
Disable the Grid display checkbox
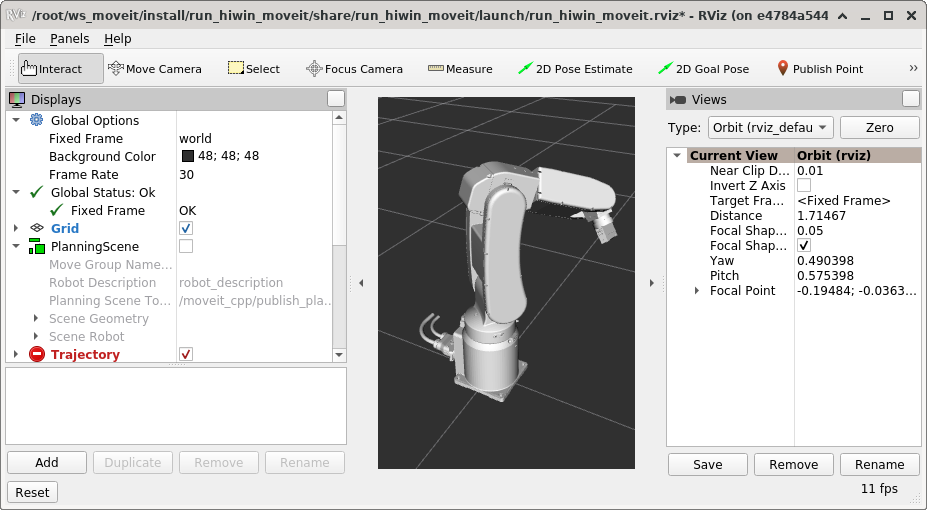click(186, 229)
